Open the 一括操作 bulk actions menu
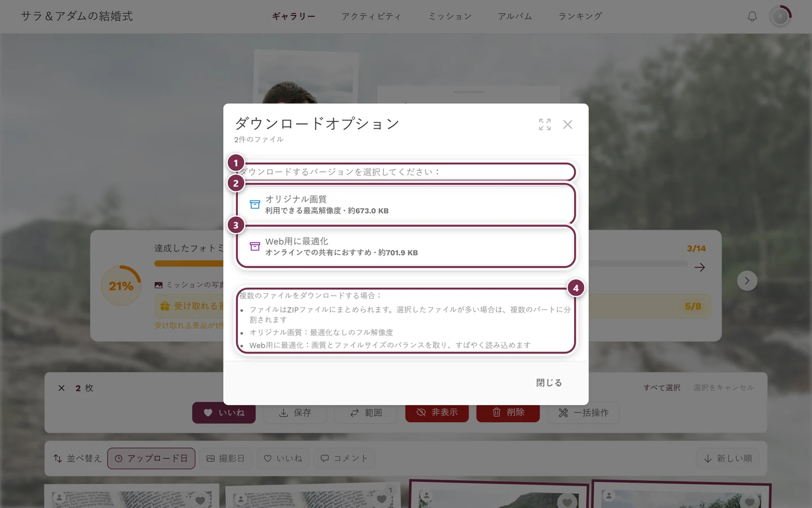The image size is (812, 508). point(584,413)
